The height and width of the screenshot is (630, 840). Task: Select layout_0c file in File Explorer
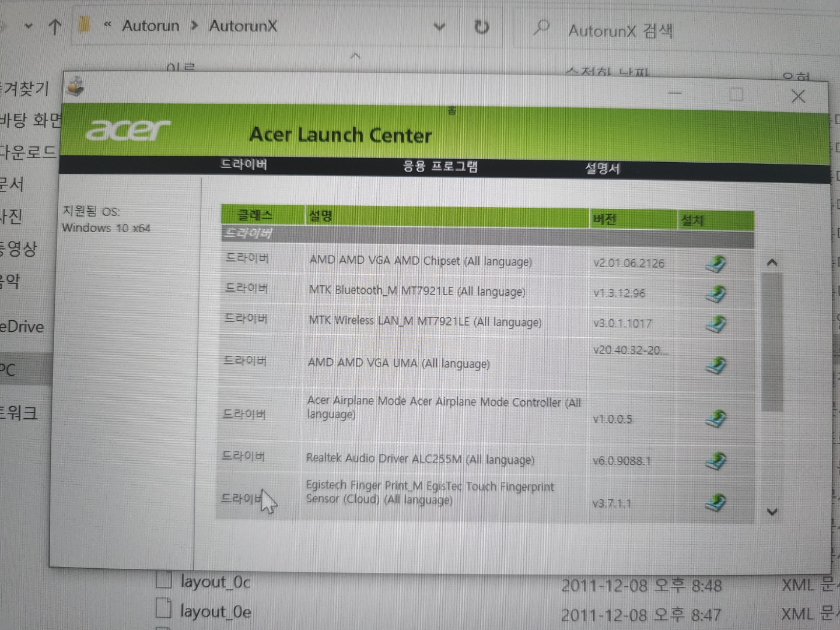pos(215,582)
